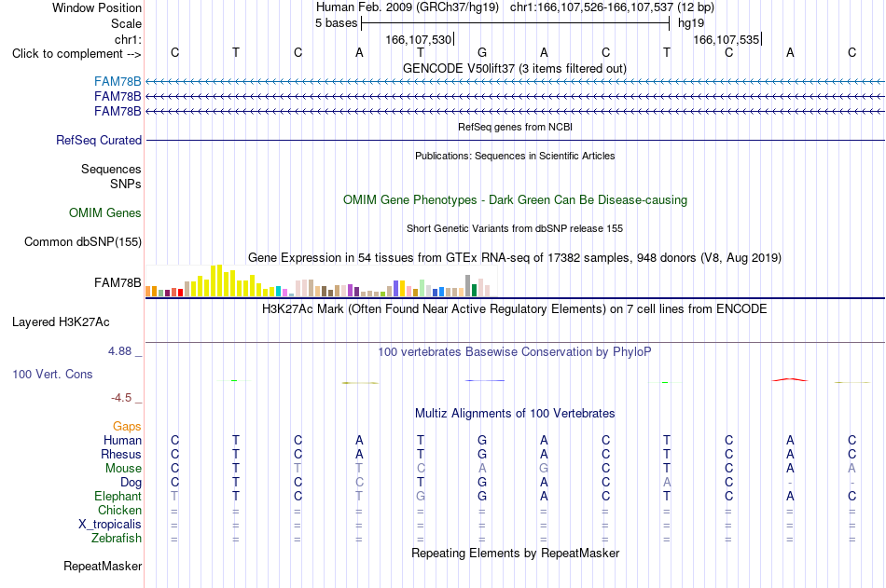The height and width of the screenshot is (588, 886).
Task: Click the 4.88 conservation scale maximum
Action: (119, 351)
